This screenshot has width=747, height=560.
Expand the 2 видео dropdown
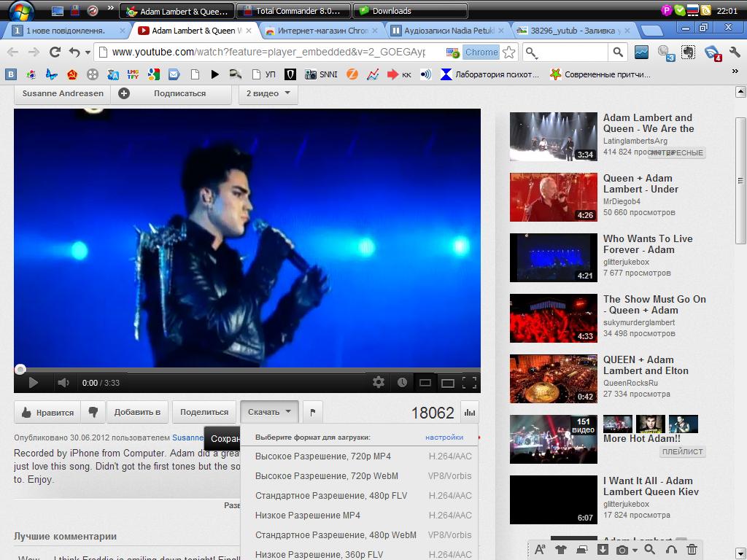click(x=268, y=93)
